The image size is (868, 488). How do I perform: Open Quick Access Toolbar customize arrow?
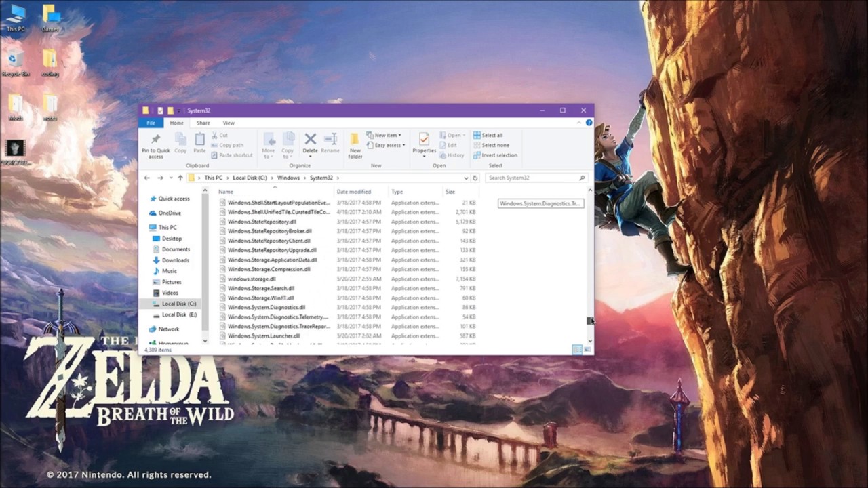coord(180,110)
